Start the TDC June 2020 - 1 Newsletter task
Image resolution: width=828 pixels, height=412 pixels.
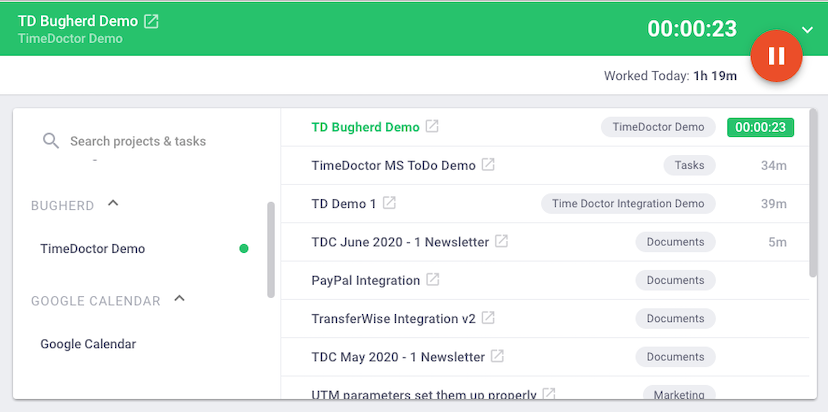[400, 242]
